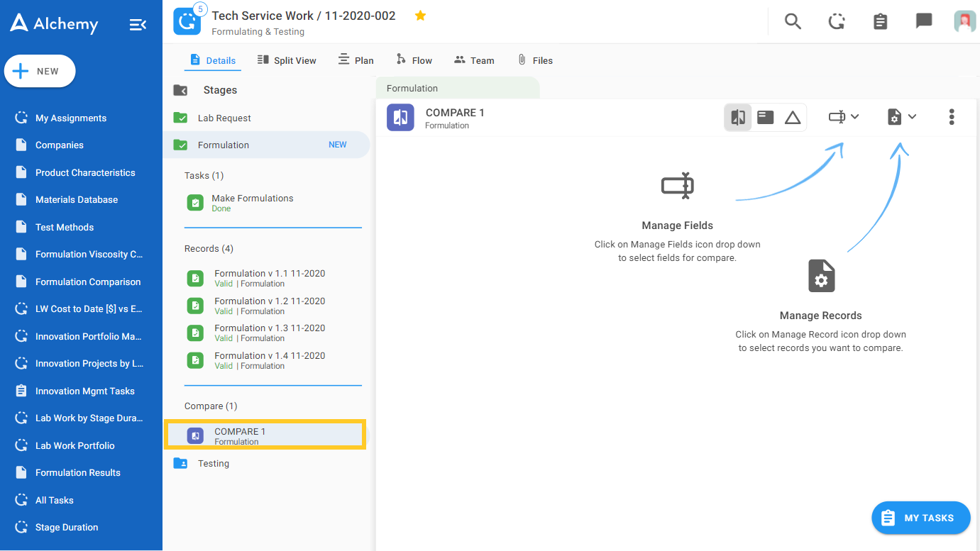Click the Records (4) heading
The height and width of the screenshot is (551, 980).
click(x=209, y=249)
